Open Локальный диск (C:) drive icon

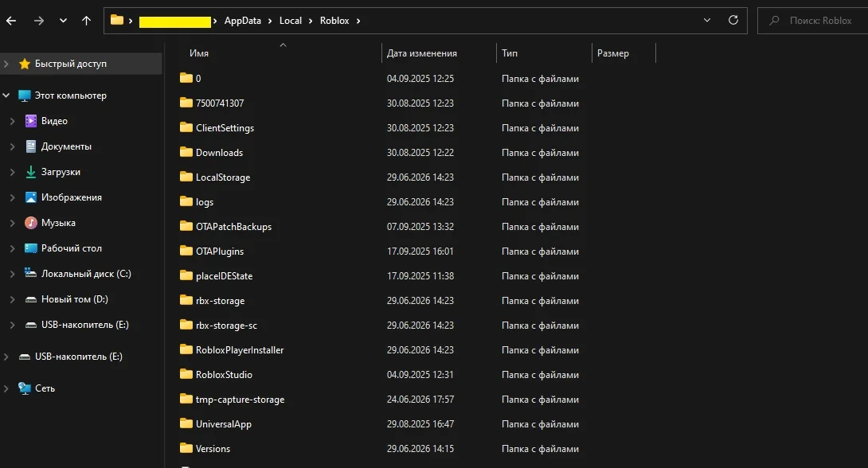coord(31,273)
